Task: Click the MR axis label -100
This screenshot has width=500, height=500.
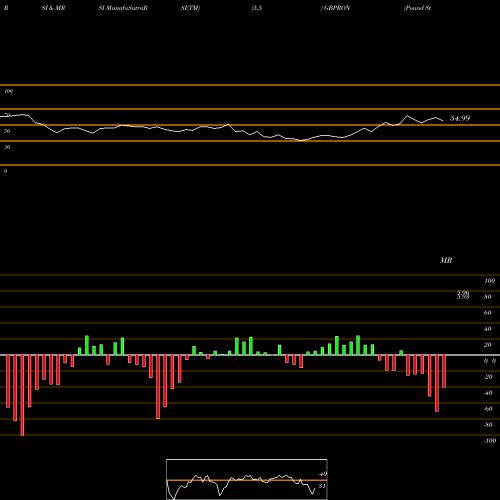Action: 490,441
